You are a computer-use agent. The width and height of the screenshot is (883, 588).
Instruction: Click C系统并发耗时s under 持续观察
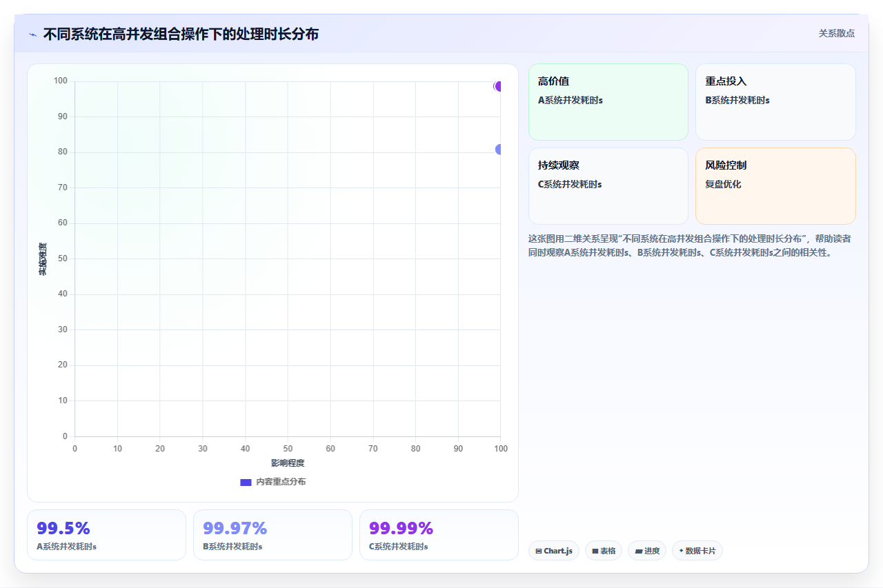pyautogui.click(x=570, y=184)
